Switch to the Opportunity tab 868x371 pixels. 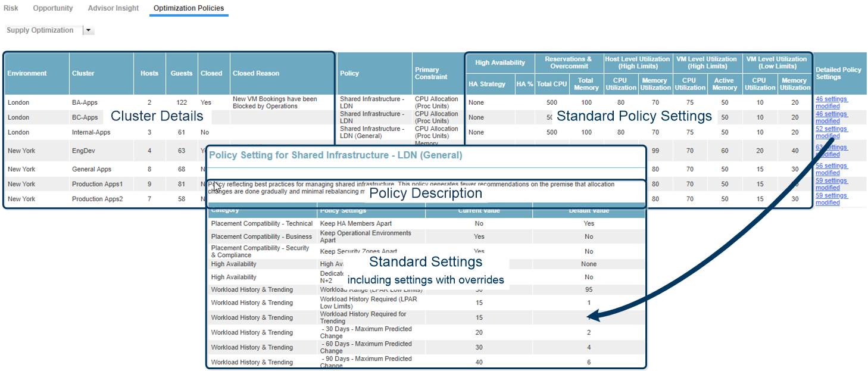tap(53, 8)
